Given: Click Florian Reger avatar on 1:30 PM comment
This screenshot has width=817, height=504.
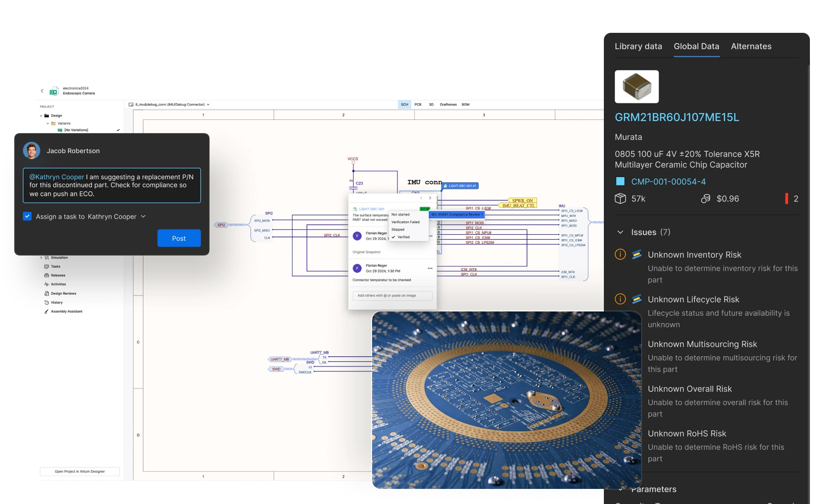Looking at the screenshot, I should pos(357,268).
